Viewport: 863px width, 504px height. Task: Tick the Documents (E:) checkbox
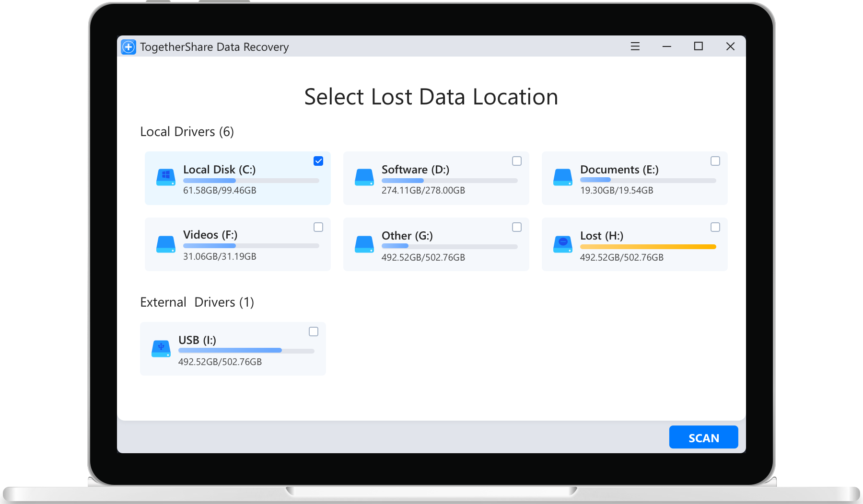coord(715,161)
